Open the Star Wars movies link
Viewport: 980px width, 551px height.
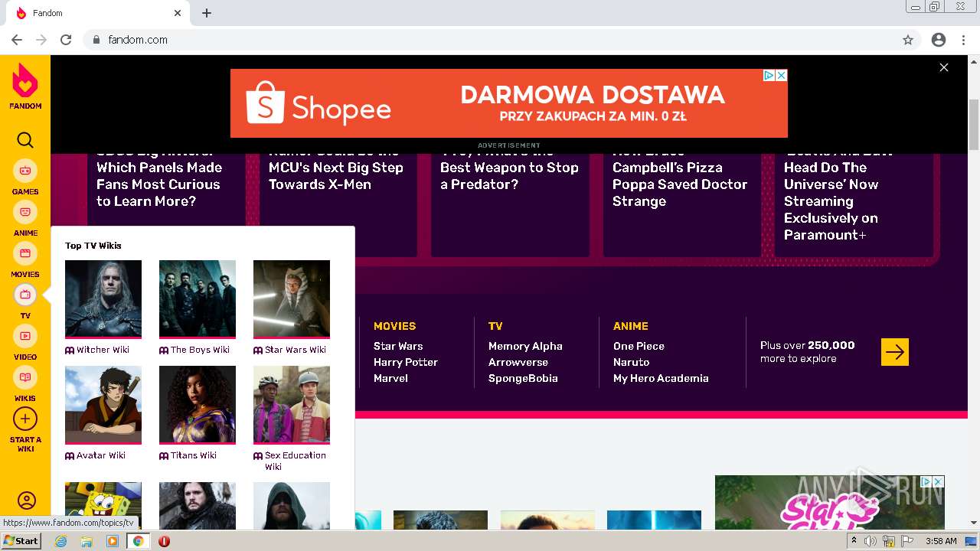pos(398,346)
